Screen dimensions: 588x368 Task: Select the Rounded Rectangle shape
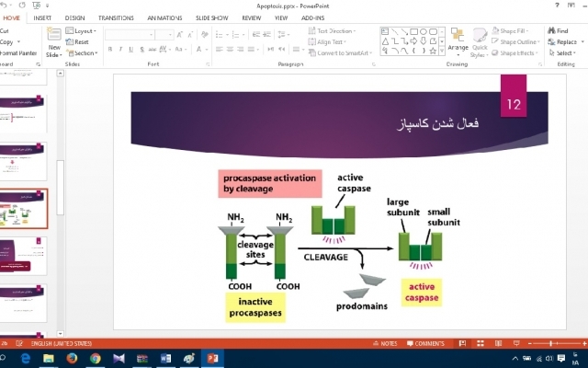tap(433, 31)
